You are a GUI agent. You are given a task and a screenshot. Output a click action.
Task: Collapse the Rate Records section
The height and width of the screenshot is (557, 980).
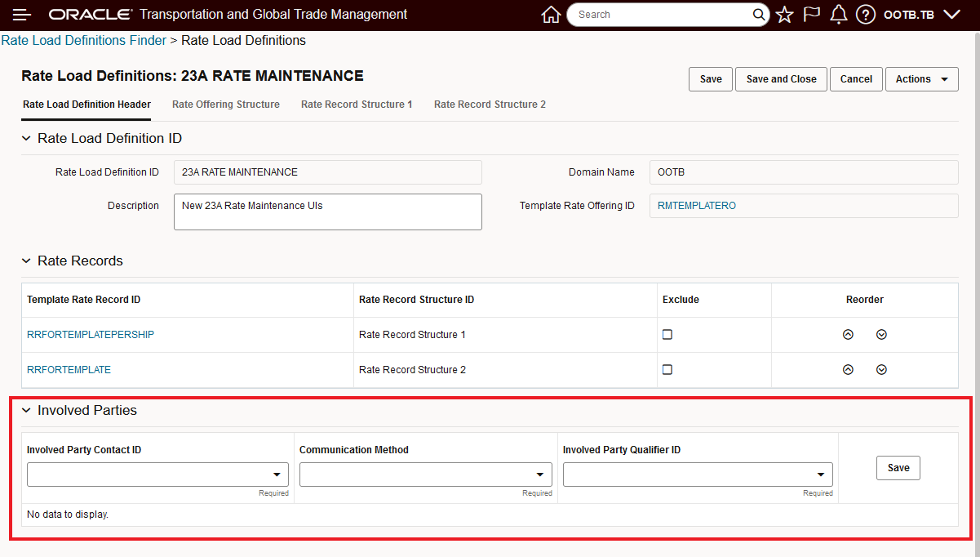pyautogui.click(x=26, y=261)
